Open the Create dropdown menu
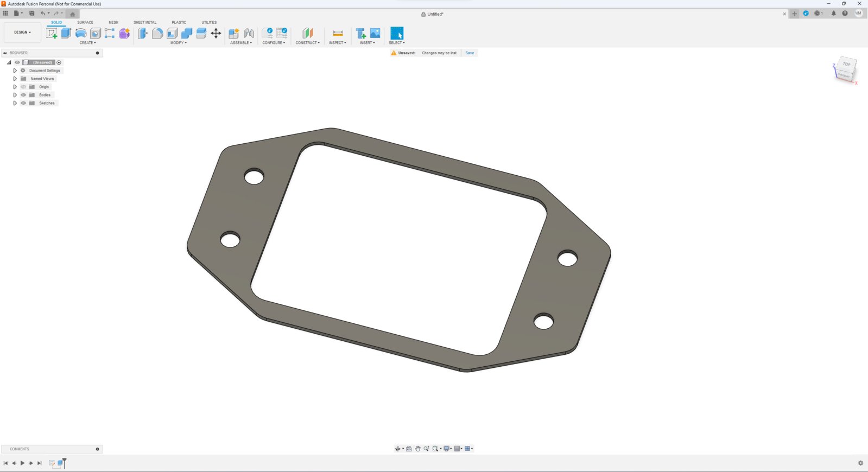Screen dimensions: 868x472 pos(88,42)
